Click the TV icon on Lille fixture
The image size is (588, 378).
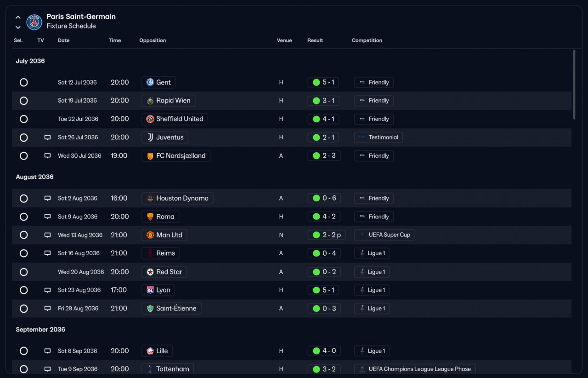tap(47, 351)
